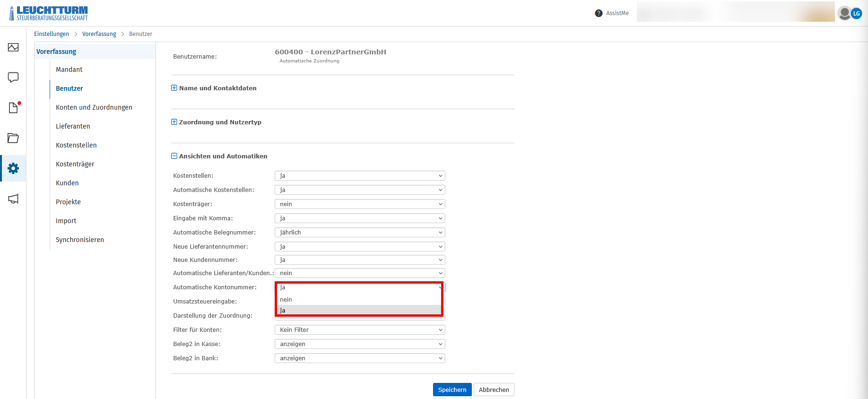
Task: Collapse Ansichten und Automatiken section
Action: 174,156
